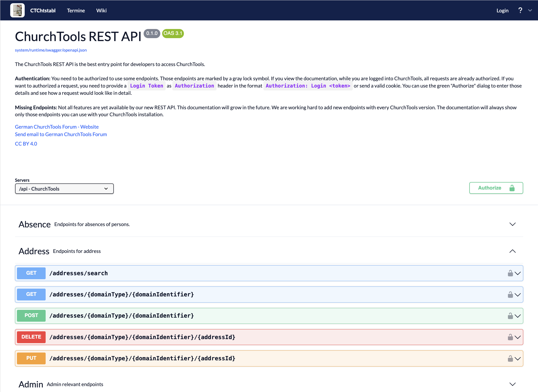The width and height of the screenshot is (538, 392).
Task: Click lock icon on GET domainIdentifier row
Action: [x=510, y=295]
